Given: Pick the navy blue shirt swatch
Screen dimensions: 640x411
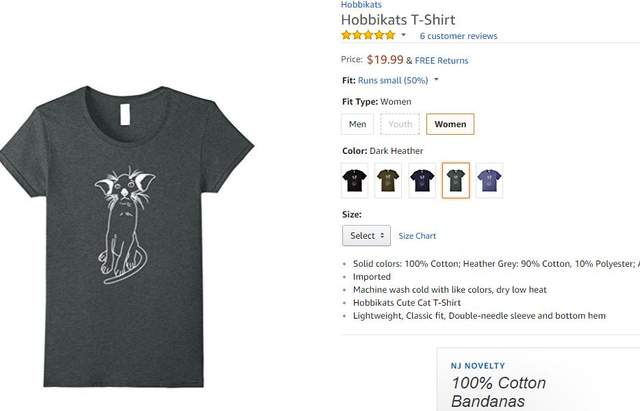Looking at the screenshot, I should [422, 180].
